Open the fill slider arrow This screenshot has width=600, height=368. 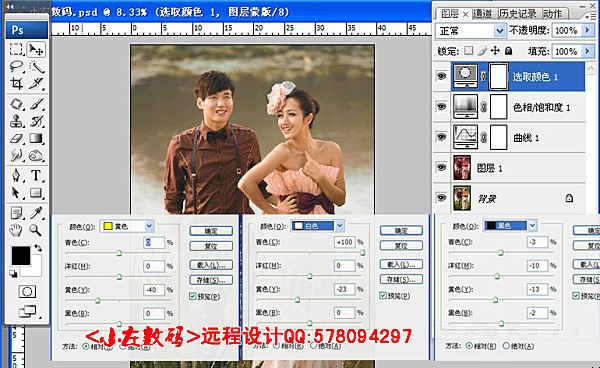click(587, 51)
